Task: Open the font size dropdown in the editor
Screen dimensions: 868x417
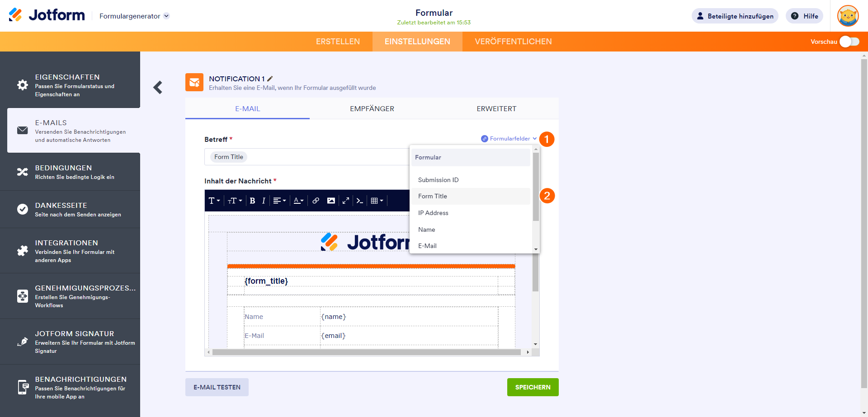Action: pyautogui.click(x=235, y=201)
